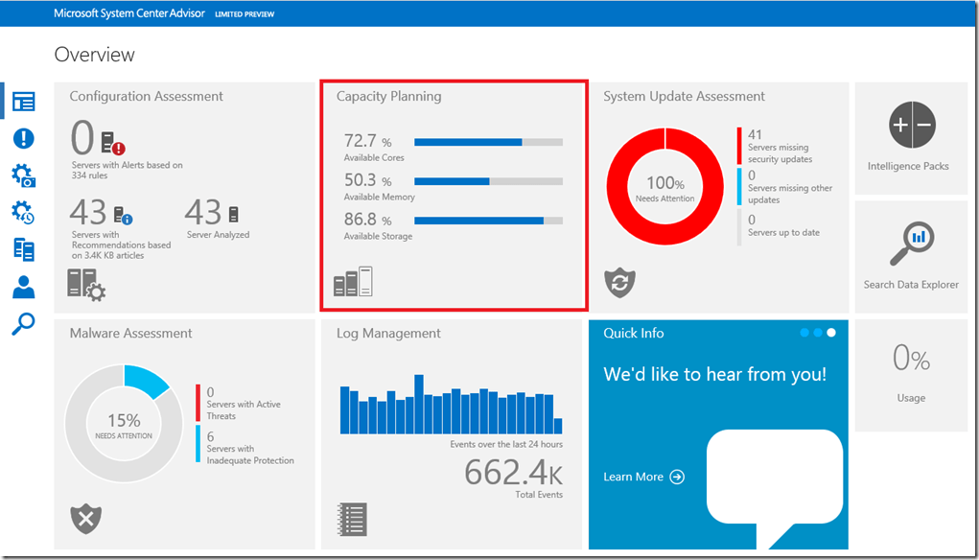Open the search magnifier sidebar icon
Image resolution: width=979 pixels, height=560 pixels.
click(23, 324)
